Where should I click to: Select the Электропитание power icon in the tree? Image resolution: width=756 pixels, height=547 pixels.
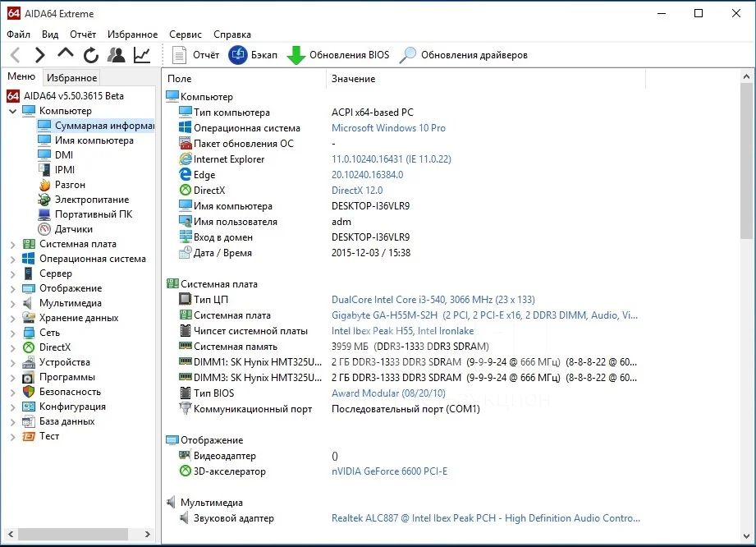[x=44, y=200]
